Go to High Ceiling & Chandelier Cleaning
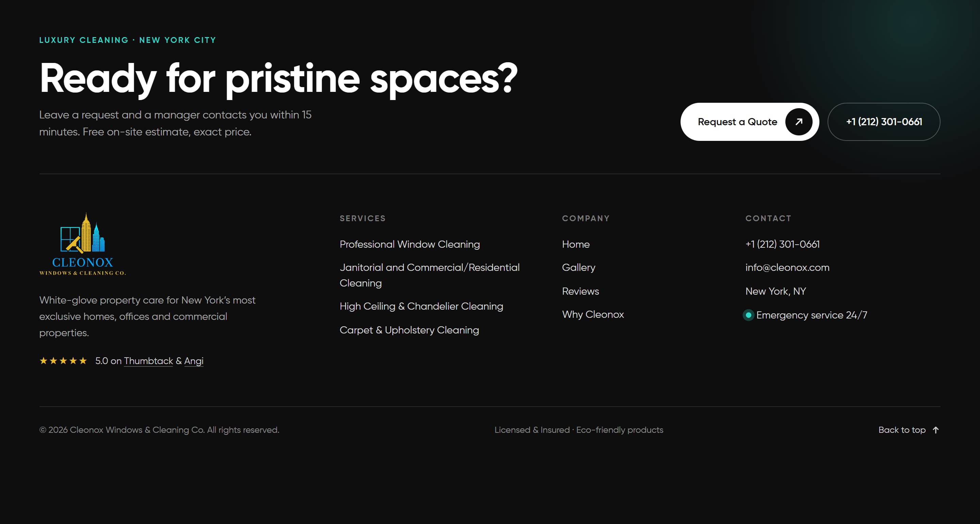The width and height of the screenshot is (980, 524). 421,306
